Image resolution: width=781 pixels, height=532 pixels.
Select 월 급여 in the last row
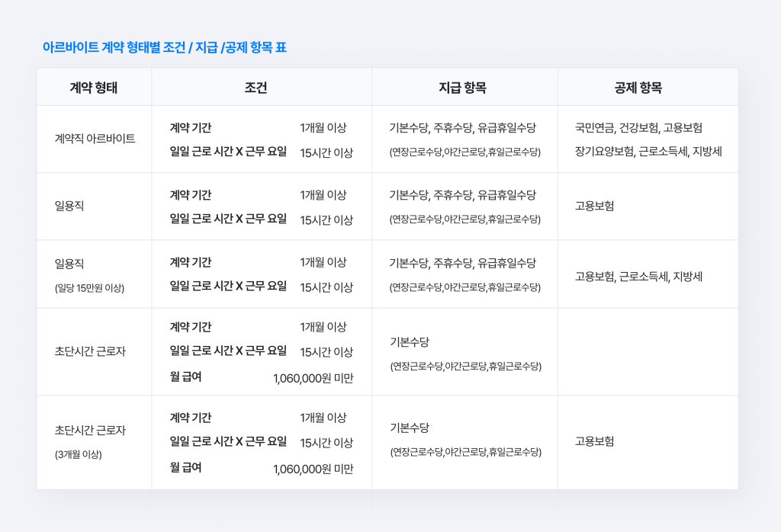[x=186, y=469]
